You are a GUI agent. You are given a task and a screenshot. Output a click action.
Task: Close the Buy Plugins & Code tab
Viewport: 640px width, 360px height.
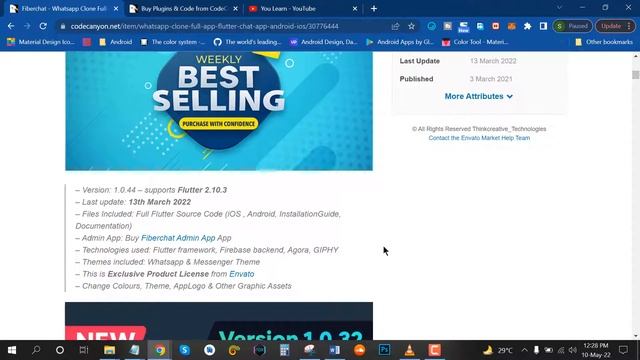coord(236,9)
